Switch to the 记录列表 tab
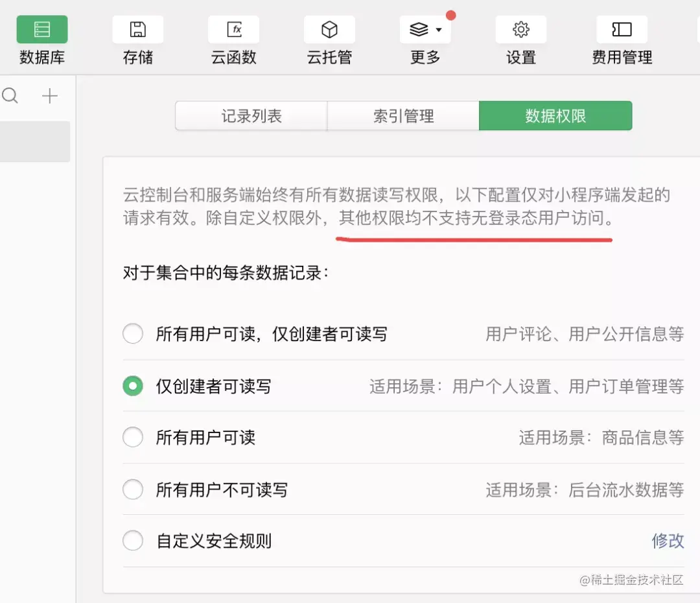700x603 pixels. [250, 115]
